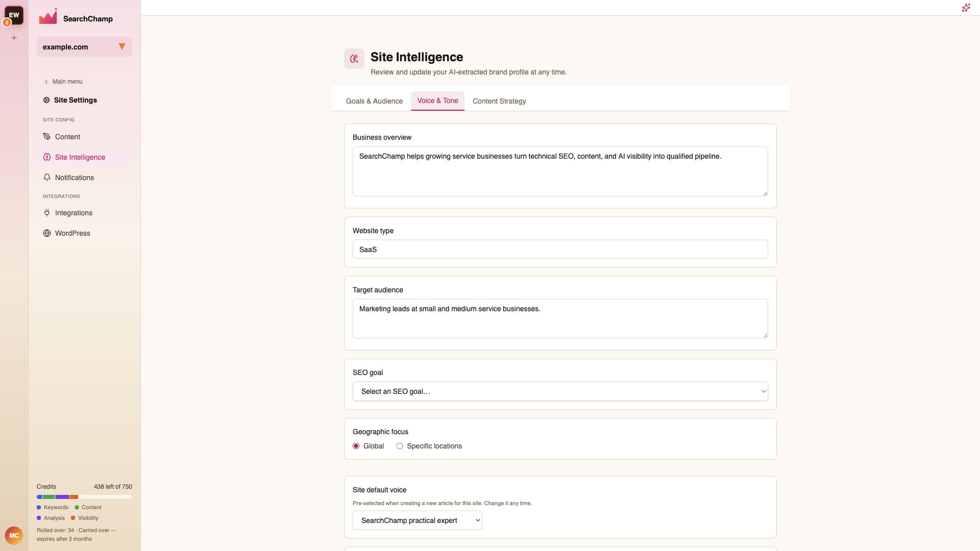The width and height of the screenshot is (980, 551).
Task: Click the Content green legend dot
Action: [x=77, y=508]
